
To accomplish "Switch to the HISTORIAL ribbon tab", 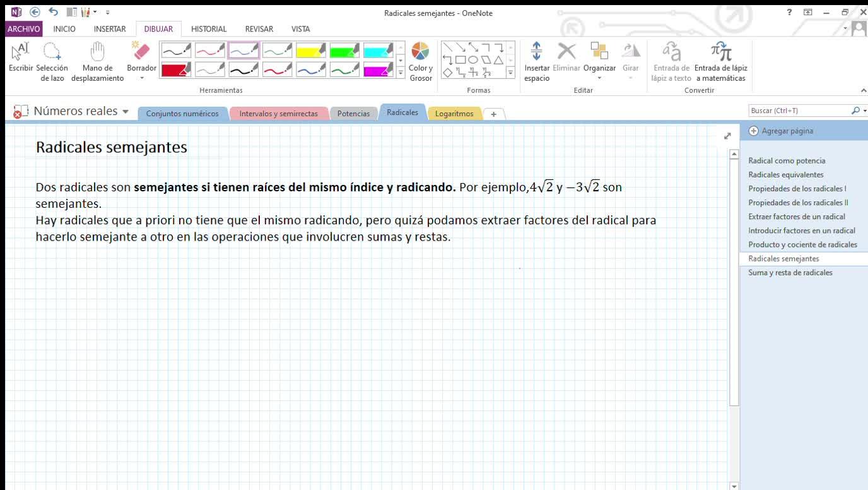I will pos(209,29).
